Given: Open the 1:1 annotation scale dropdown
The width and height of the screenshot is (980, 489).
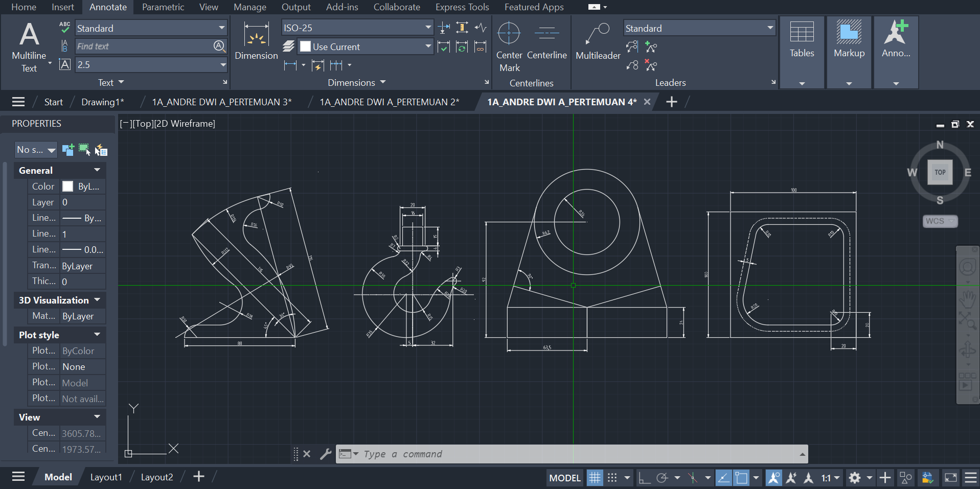Looking at the screenshot, I should (831, 478).
